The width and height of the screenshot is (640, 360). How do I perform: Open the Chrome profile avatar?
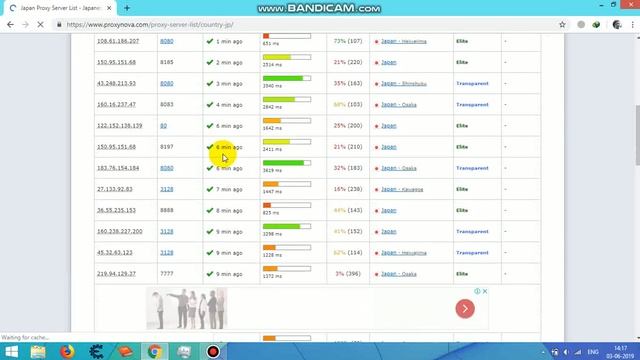pyautogui.click(x=617, y=25)
